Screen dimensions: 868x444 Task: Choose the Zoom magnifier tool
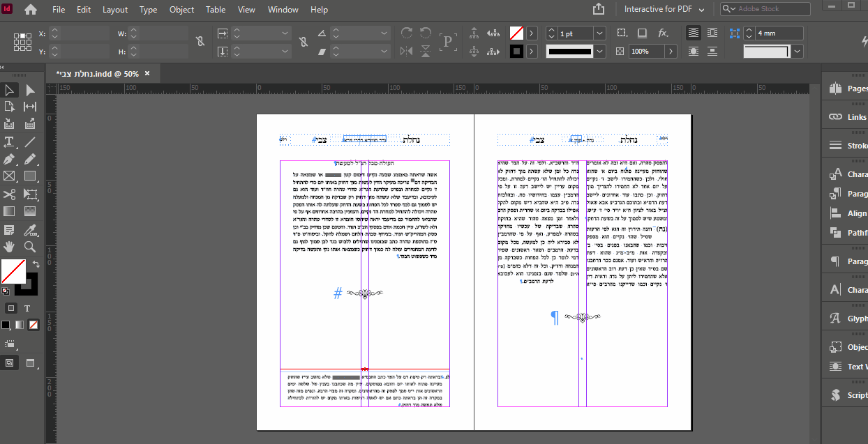[30, 247]
